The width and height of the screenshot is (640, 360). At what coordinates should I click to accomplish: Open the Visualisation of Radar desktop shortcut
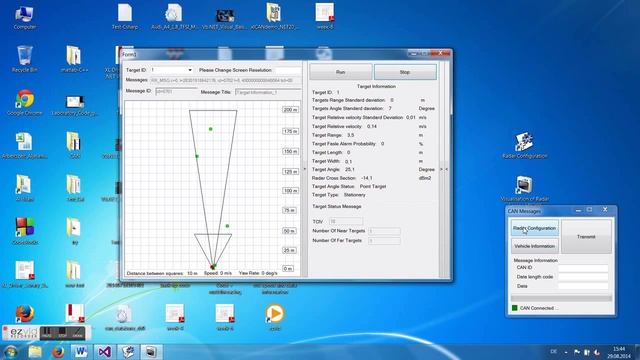[x=524, y=189]
